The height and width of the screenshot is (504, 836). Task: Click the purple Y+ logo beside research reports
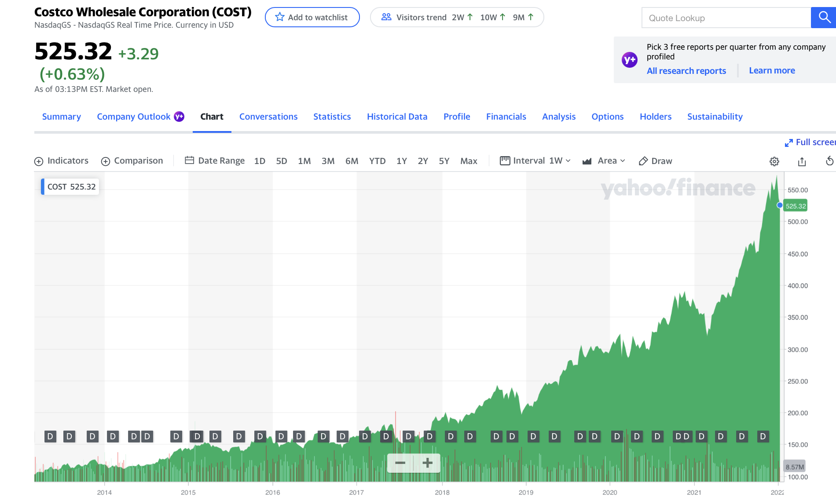point(629,60)
